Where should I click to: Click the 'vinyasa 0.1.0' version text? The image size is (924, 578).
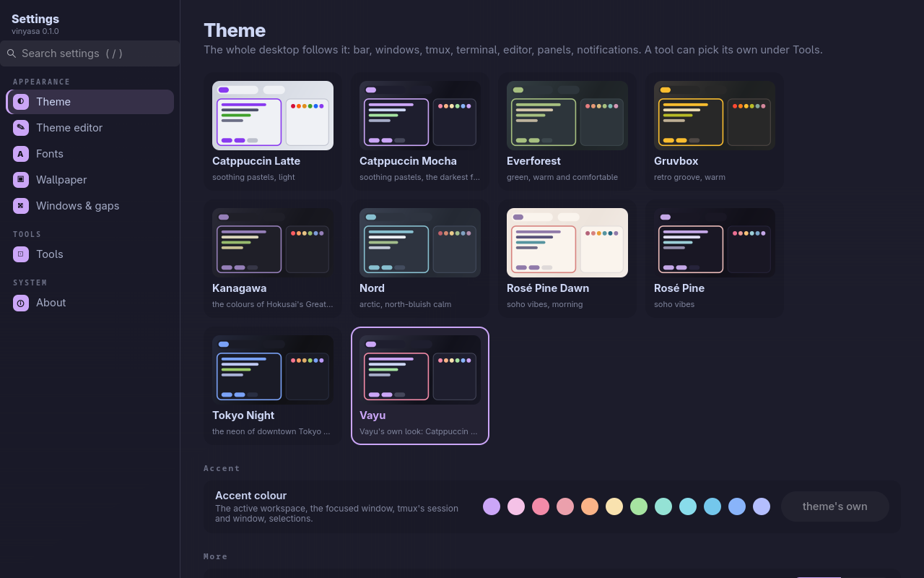click(35, 31)
